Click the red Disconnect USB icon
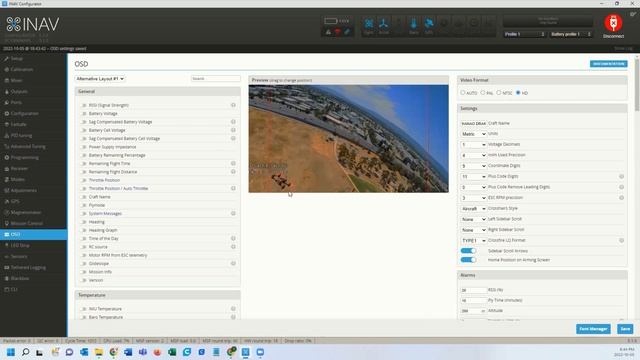The image size is (640, 360). coord(613,23)
